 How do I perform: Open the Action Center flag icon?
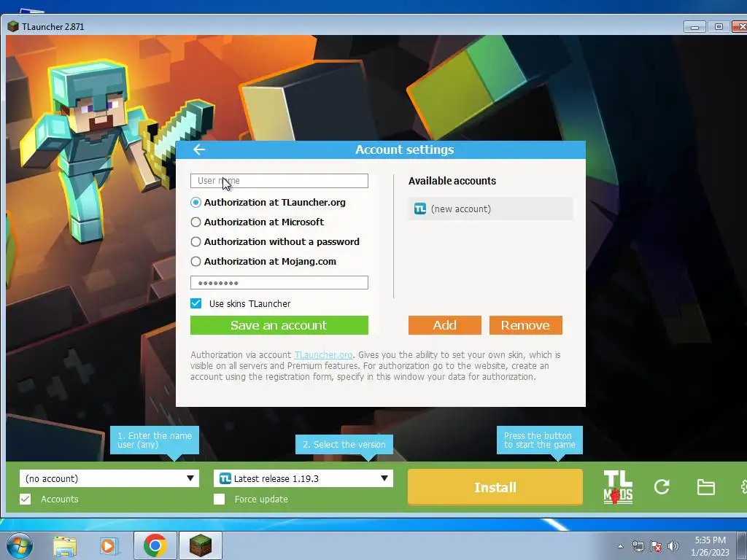pos(656,546)
